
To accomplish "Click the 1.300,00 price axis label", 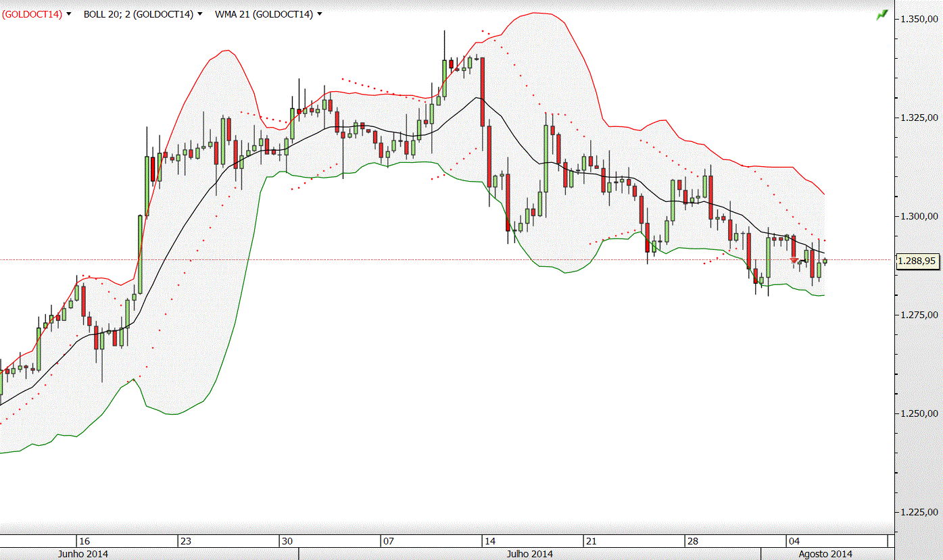I will [919, 216].
